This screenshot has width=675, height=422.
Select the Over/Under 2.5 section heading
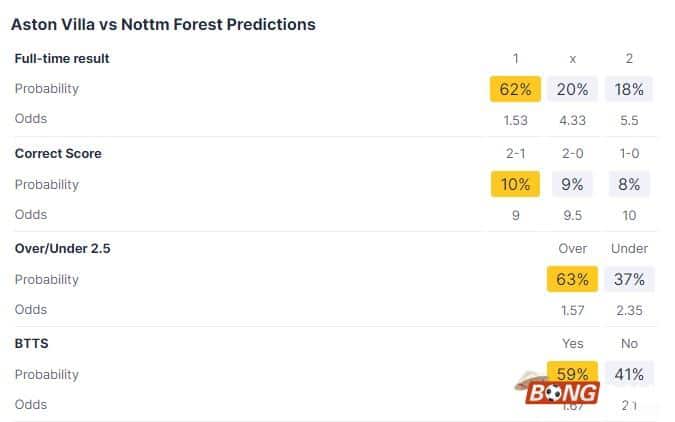[62, 248]
